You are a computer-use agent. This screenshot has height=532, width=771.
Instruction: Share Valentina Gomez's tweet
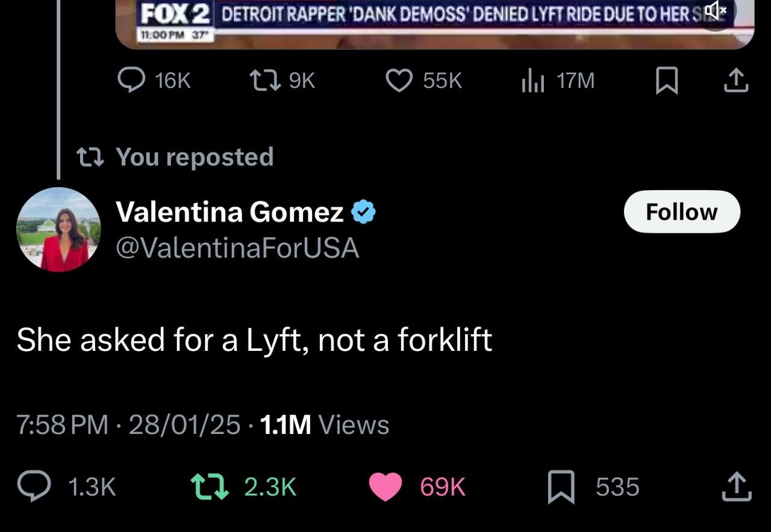point(737,486)
